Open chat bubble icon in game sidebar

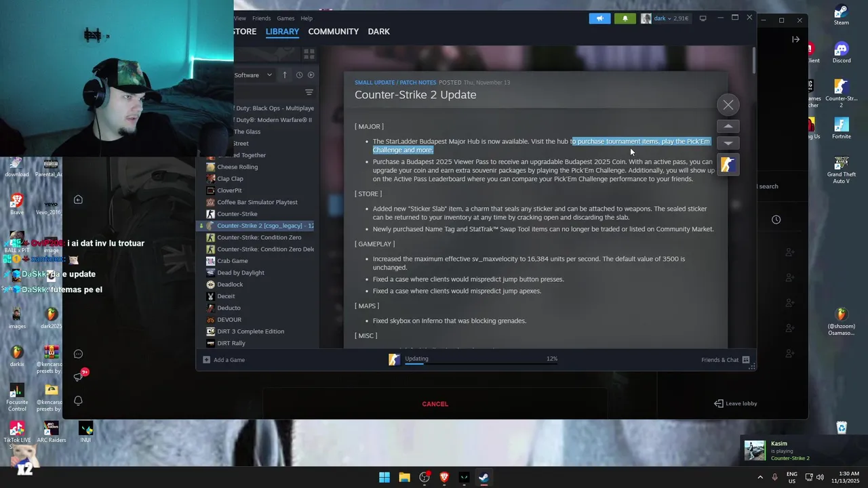78,354
